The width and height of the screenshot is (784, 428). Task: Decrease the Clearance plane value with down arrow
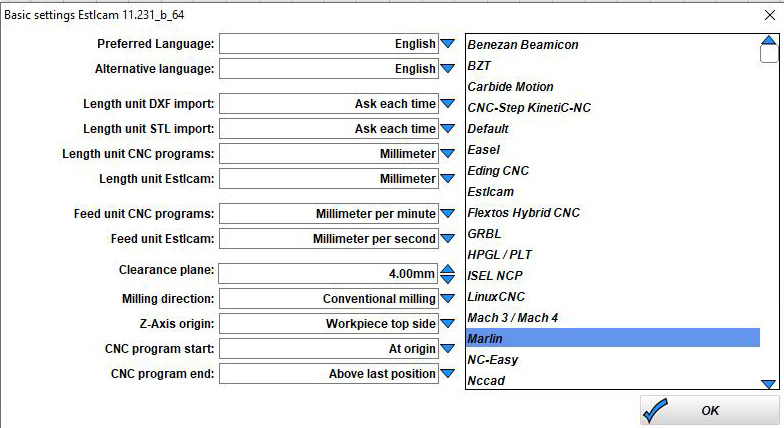tap(448, 279)
